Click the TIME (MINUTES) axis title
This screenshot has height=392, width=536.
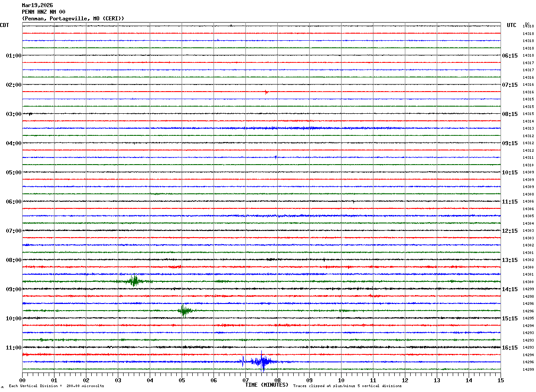tap(267, 385)
